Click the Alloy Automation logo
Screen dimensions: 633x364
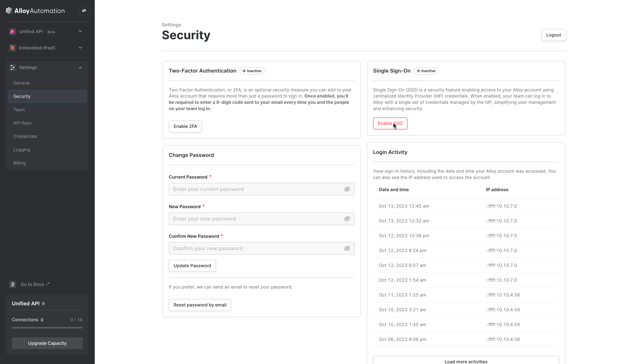(x=35, y=11)
